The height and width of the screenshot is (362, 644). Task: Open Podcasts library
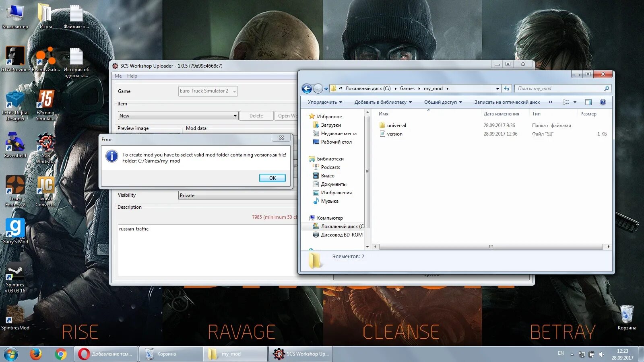[330, 167]
